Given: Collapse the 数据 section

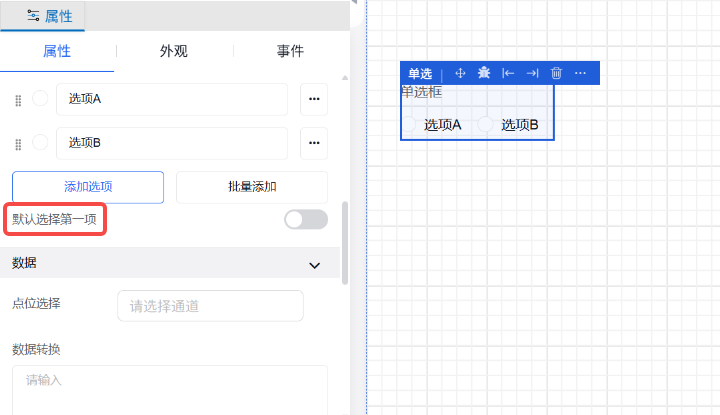Looking at the screenshot, I should (315, 265).
